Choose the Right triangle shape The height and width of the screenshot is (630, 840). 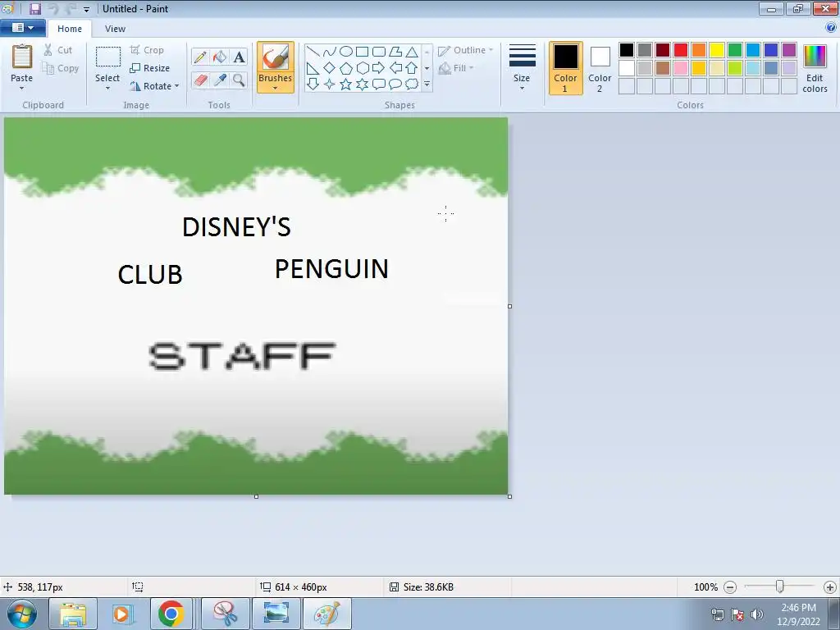click(x=313, y=68)
